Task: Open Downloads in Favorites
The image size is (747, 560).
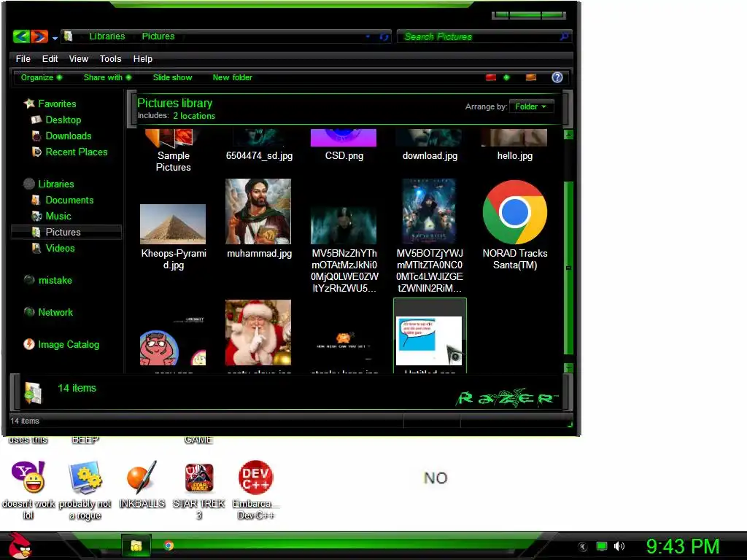Action: point(68,136)
